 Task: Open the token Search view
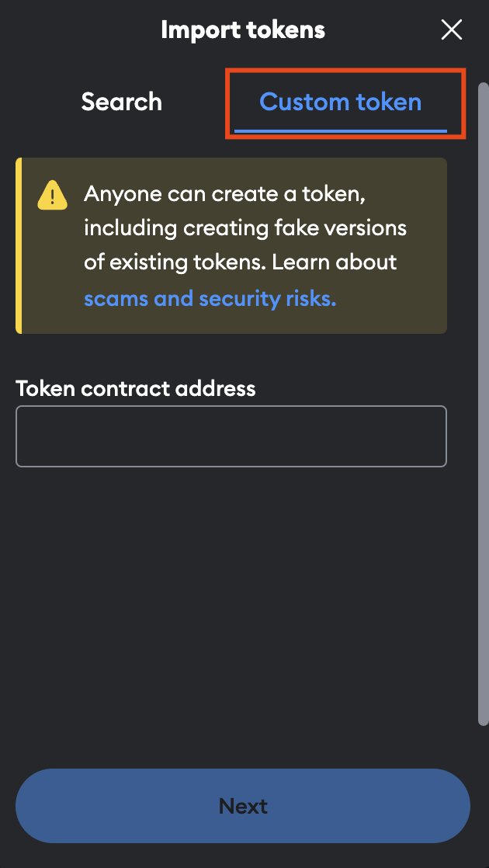pos(122,102)
